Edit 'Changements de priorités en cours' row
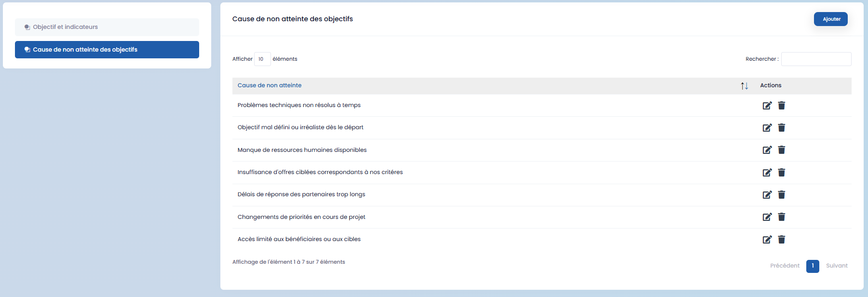The width and height of the screenshot is (868, 297). click(767, 217)
